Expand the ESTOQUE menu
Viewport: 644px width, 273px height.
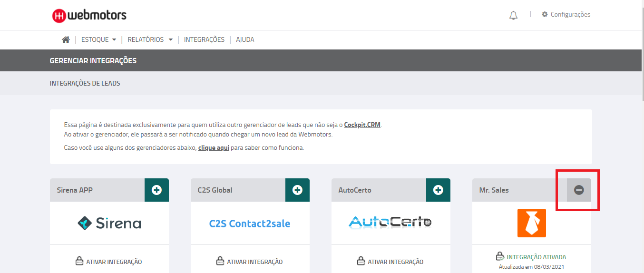(99, 39)
